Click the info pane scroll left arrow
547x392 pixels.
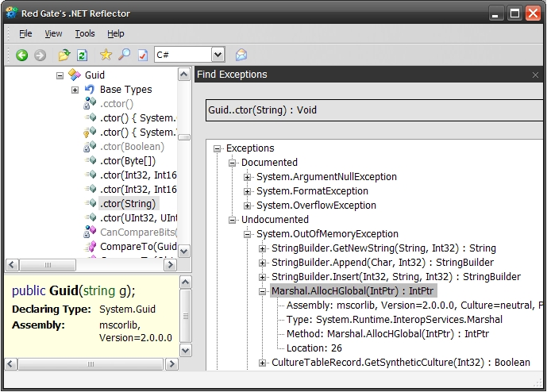(10, 364)
